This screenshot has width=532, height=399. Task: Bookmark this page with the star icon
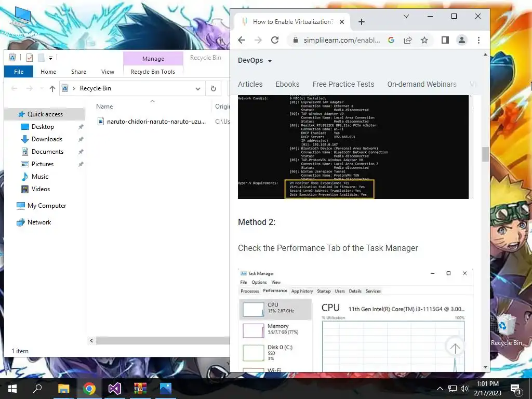(x=424, y=40)
